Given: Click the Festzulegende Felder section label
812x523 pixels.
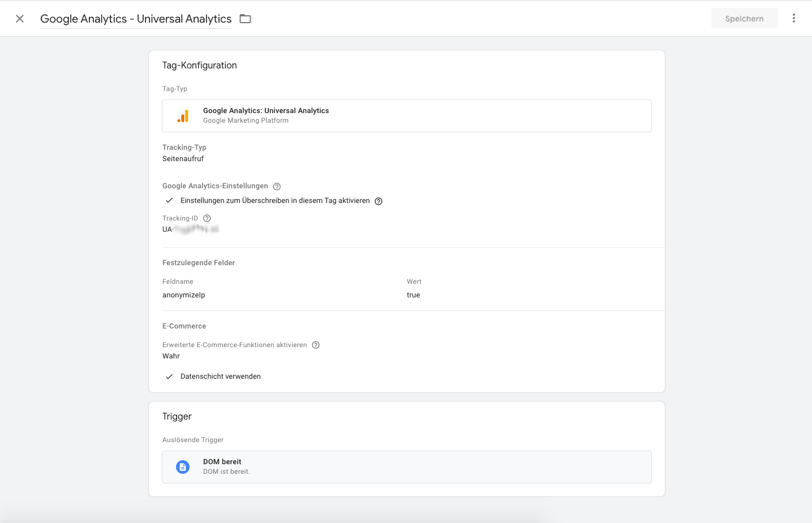Looking at the screenshot, I should 199,263.
